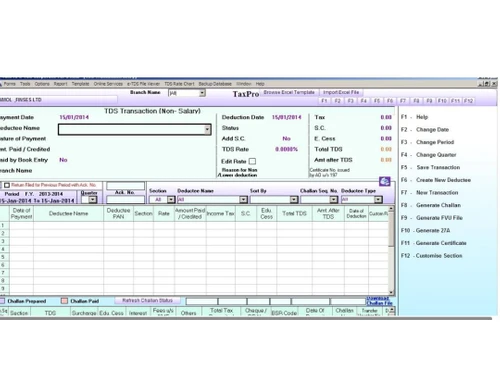Expand the Deductee Type dropdown

(378, 199)
